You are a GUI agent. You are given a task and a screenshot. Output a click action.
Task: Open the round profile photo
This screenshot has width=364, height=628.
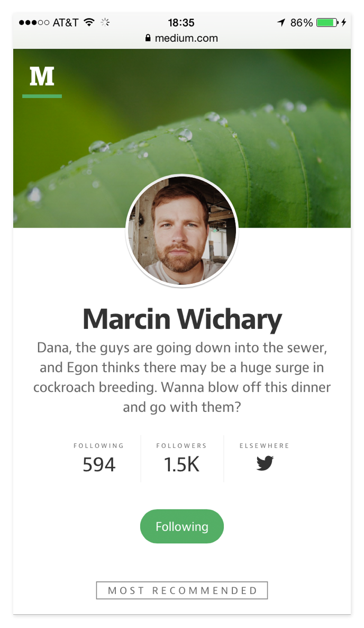[182, 230]
